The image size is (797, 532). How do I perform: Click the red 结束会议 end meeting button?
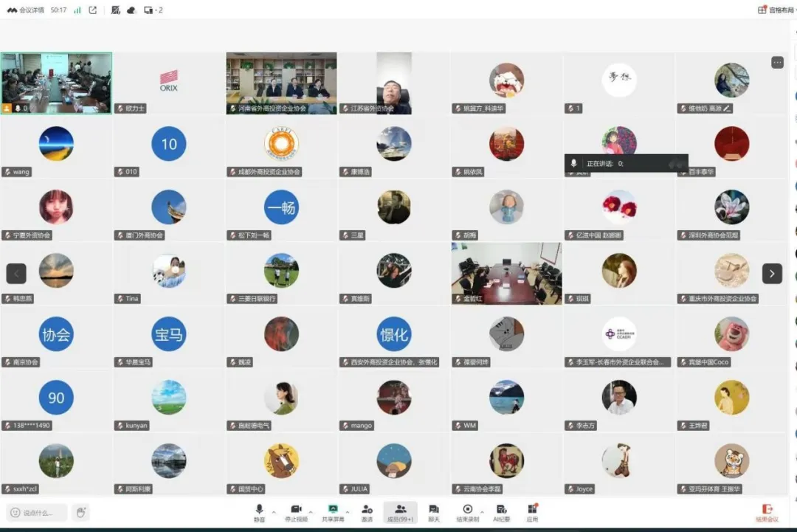click(x=767, y=512)
